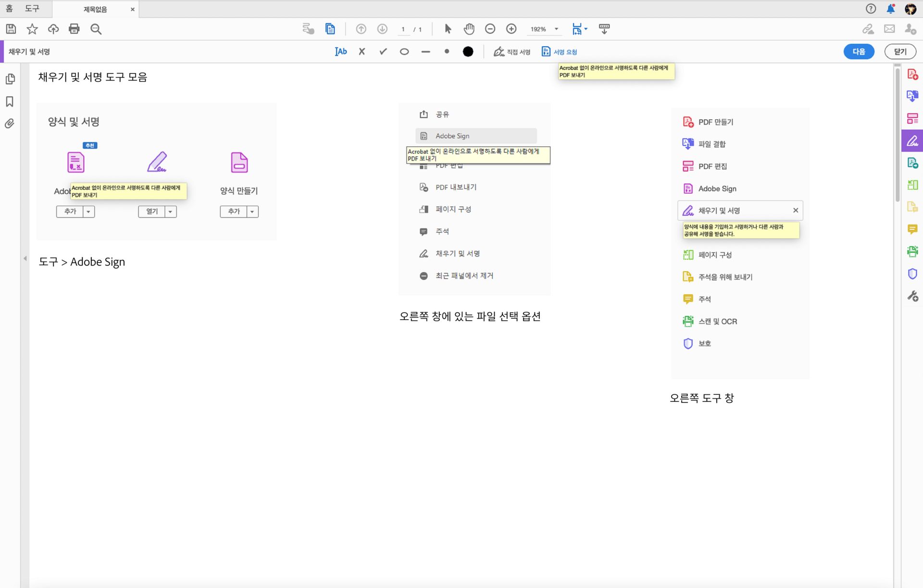
Task: Select the checkmark tool in Fill & Sign toolbar
Action: (383, 51)
